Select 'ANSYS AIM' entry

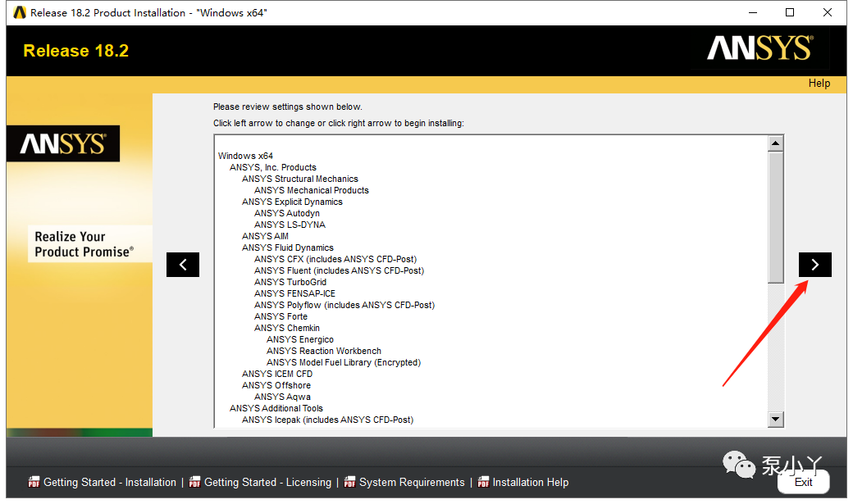point(265,236)
